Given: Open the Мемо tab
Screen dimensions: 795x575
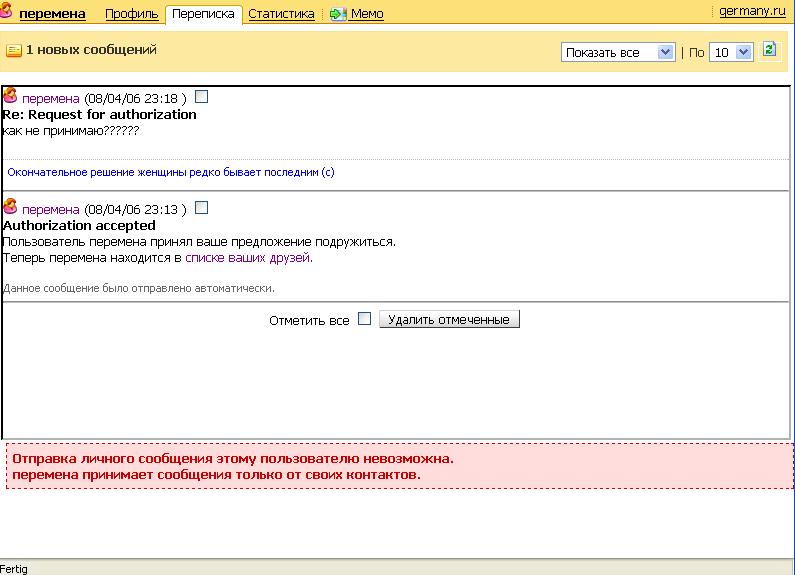Looking at the screenshot, I should (x=367, y=14).
